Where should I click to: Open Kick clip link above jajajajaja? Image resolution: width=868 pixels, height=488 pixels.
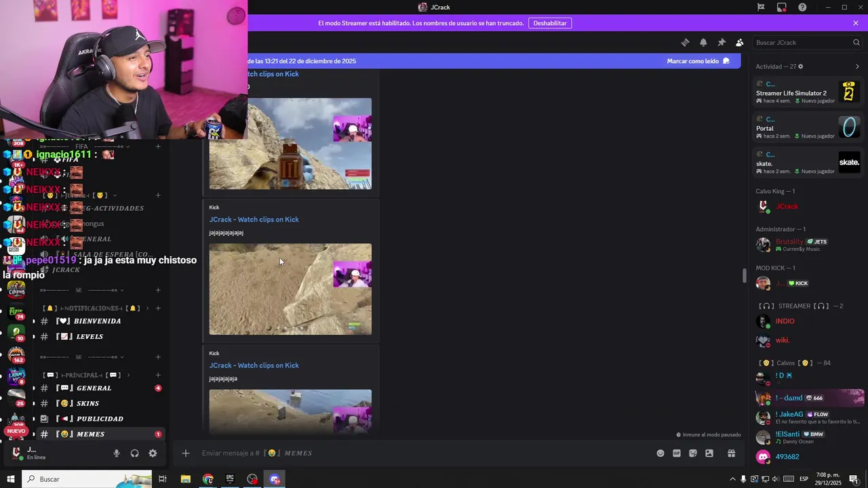tap(254, 366)
